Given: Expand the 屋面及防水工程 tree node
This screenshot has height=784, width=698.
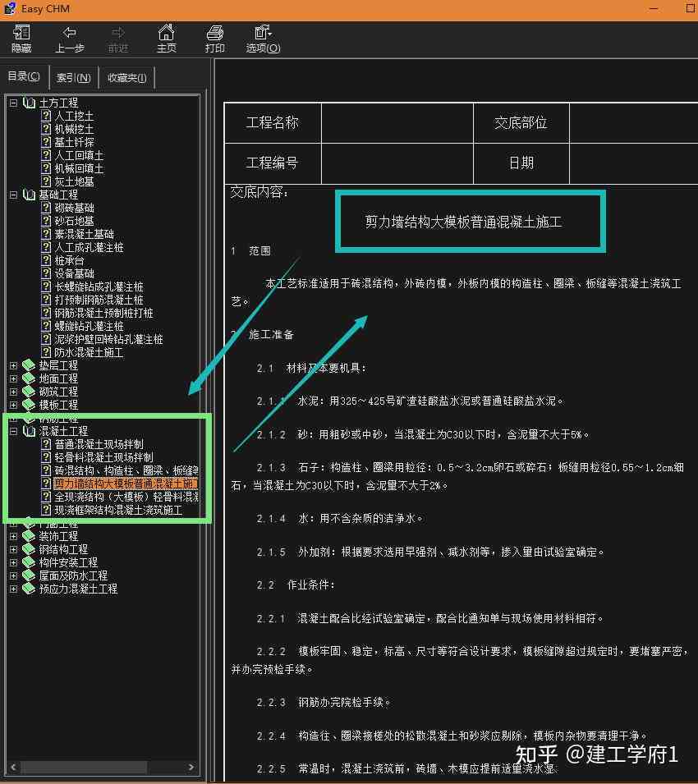Looking at the screenshot, I should pyautogui.click(x=13, y=575).
